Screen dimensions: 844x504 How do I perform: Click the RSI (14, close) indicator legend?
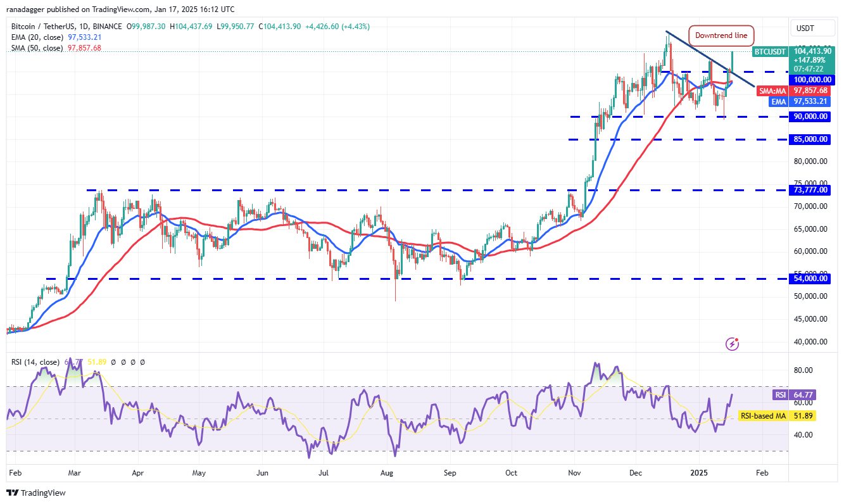(35, 362)
